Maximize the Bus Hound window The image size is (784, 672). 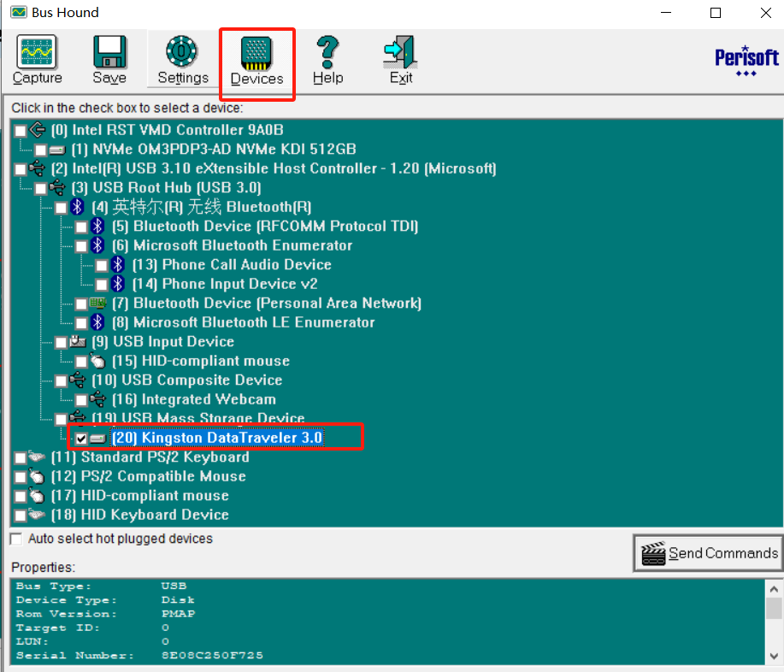pos(716,13)
